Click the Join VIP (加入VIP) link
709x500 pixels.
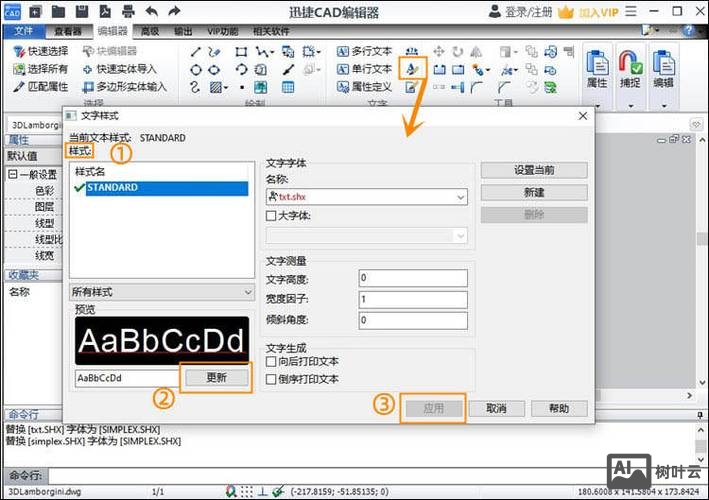[589, 12]
